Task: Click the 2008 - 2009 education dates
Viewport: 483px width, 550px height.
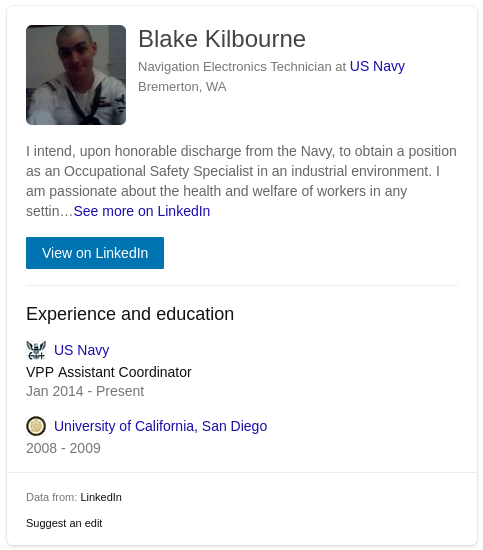Action: [x=63, y=448]
